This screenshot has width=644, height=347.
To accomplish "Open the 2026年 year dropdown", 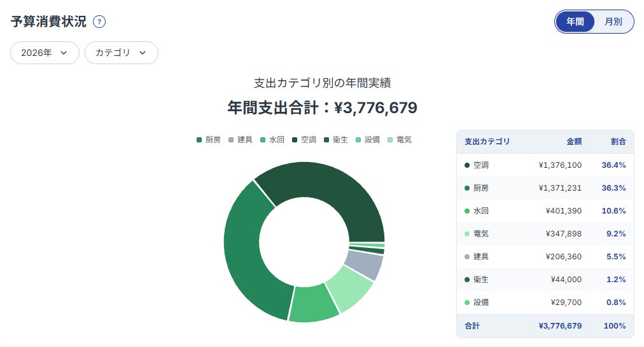I will (x=45, y=53).
